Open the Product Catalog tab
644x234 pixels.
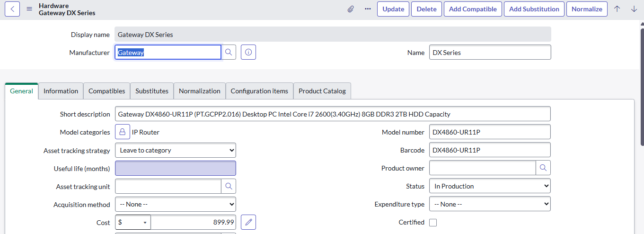322,91
